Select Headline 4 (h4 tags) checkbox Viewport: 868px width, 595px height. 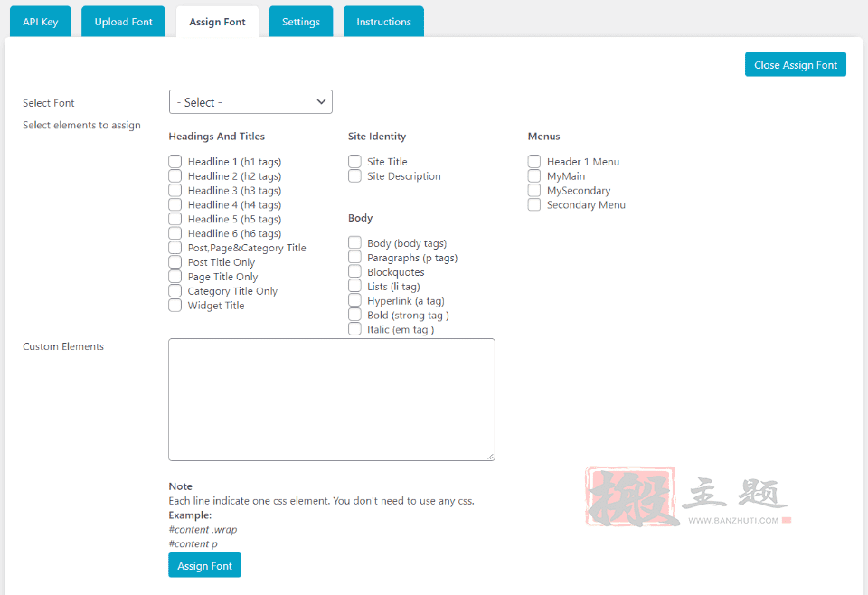click(x=175, y=204)
